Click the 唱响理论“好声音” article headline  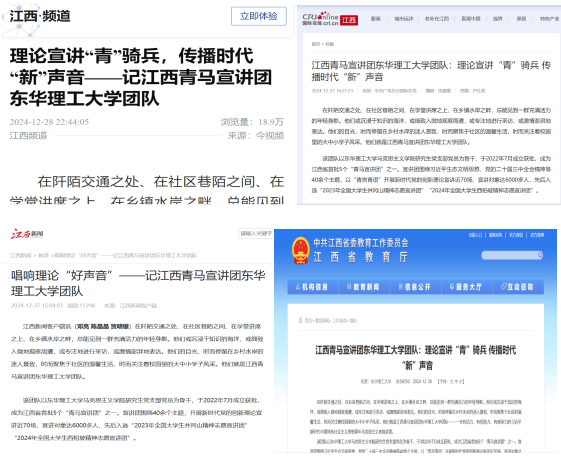coord(138,283)
